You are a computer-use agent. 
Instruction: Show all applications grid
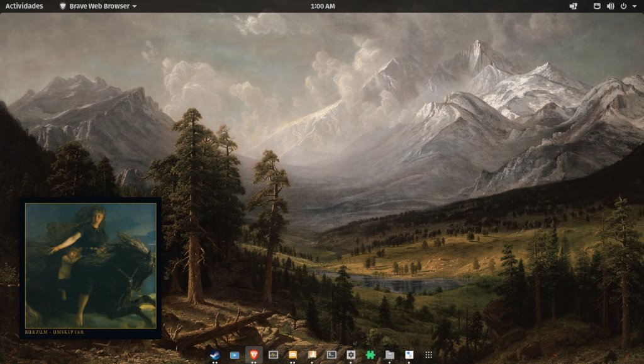(x=429, y=355)
